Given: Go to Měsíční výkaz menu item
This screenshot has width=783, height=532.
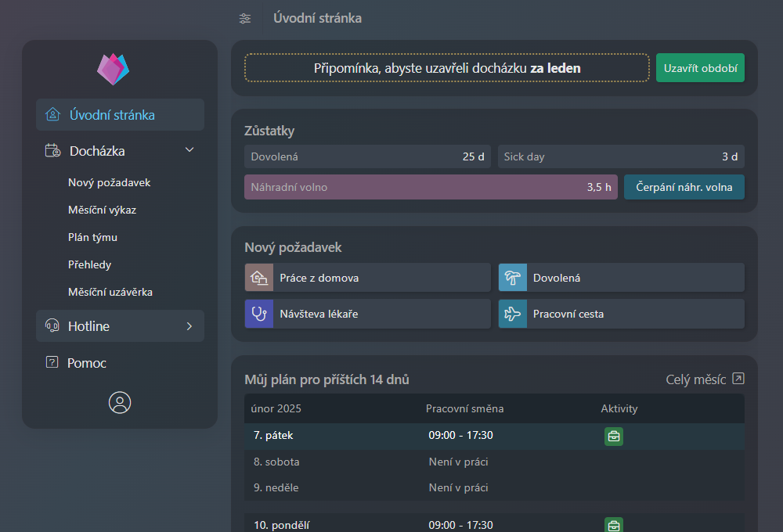Looking at the screenshot, I should pyautogui.click(x=103, y=210).
